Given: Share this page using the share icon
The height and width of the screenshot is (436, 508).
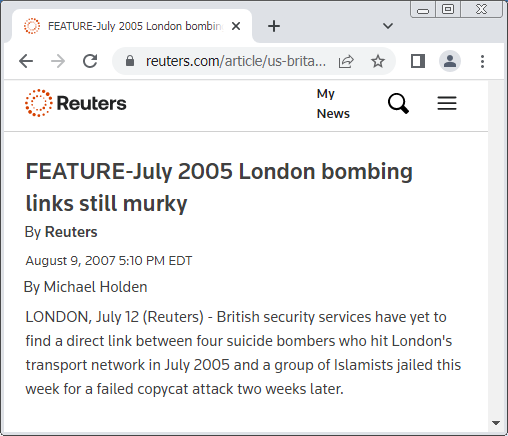Looking at the screenshot, I should point(346,61).
